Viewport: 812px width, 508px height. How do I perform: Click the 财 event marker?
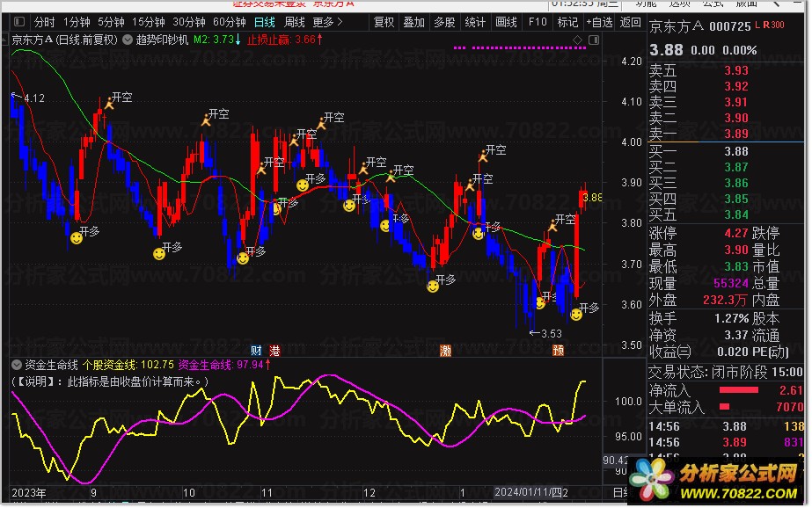(256, 350)
